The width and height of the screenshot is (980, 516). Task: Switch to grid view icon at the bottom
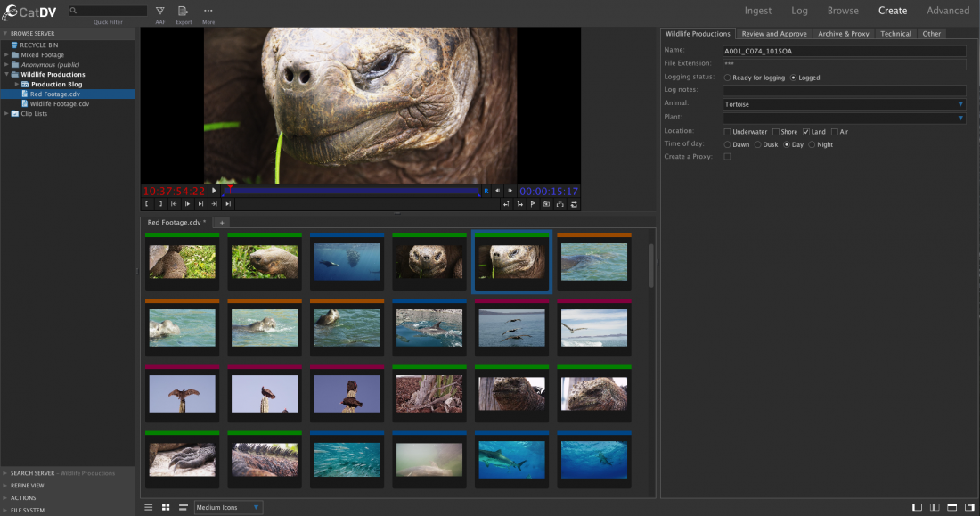click(x=166, y=507)
